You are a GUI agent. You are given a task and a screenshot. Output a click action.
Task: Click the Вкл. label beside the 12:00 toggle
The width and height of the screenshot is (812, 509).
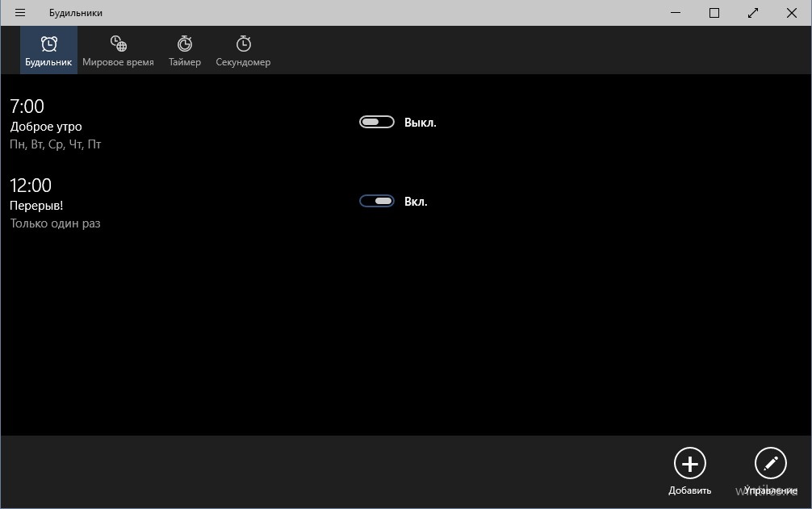[416, 202]
